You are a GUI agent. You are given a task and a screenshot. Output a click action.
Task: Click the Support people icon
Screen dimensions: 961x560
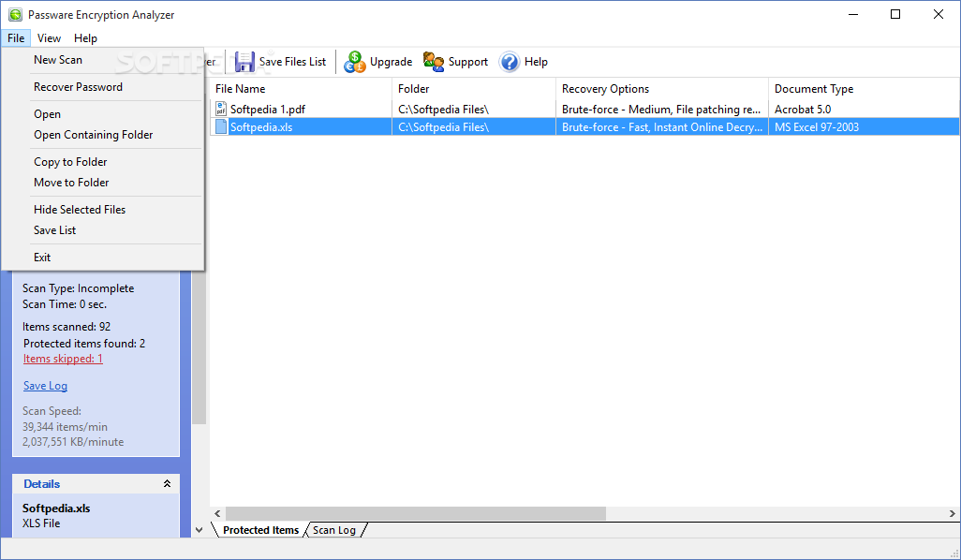pos(434,62)
